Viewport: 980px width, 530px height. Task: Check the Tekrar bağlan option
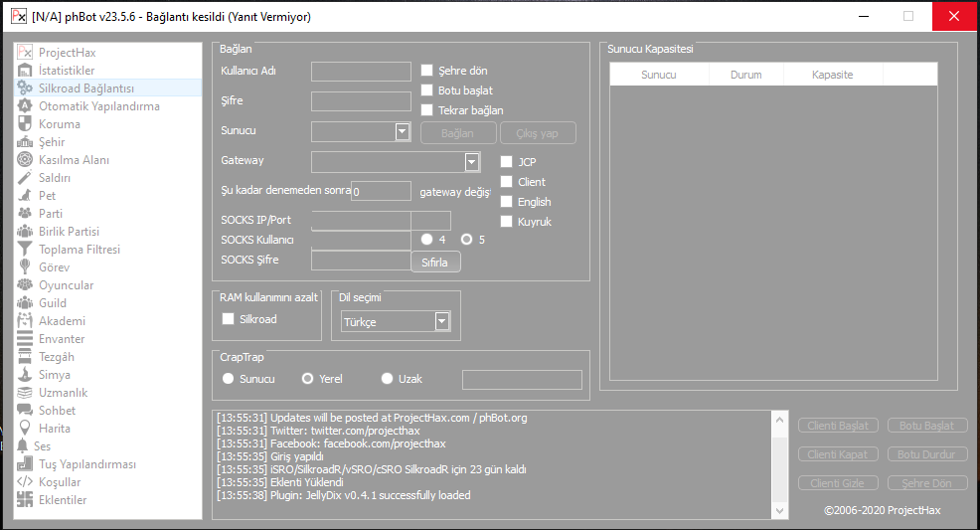coord(426,110)
